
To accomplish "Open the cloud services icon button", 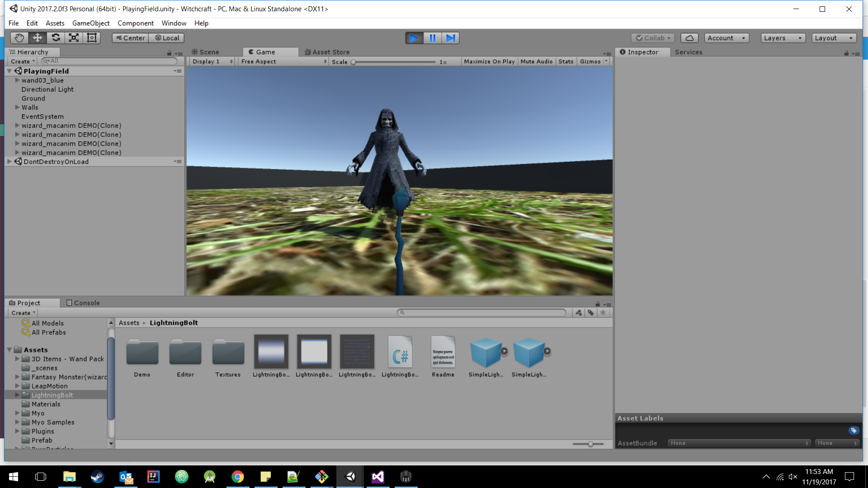I will [689, 38].
